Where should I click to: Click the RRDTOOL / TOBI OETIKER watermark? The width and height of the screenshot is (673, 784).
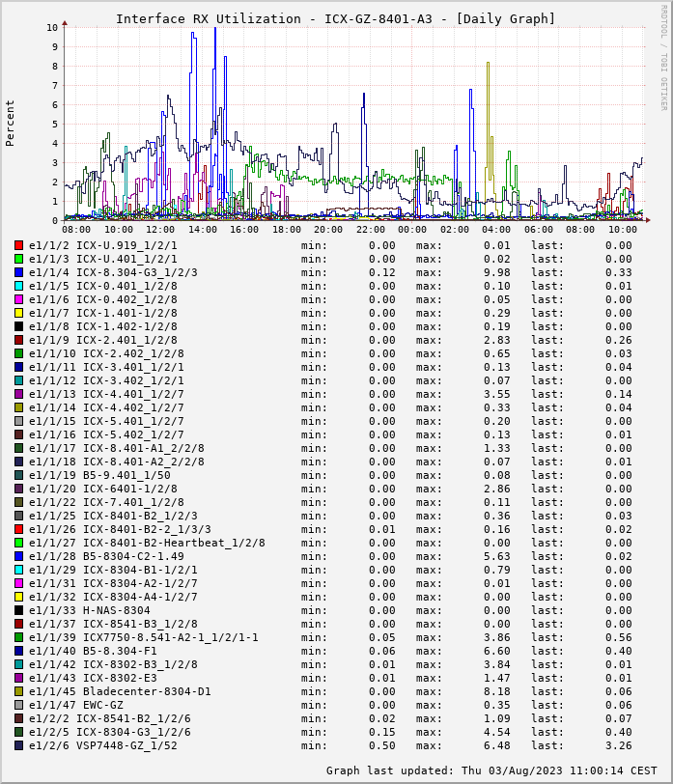point(664,58)
